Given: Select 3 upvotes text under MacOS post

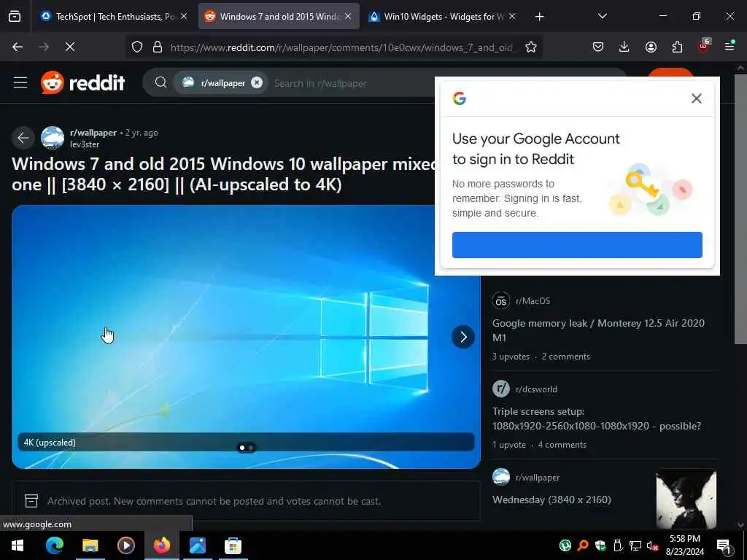Looking at the screenshot, I should point(511,357).
